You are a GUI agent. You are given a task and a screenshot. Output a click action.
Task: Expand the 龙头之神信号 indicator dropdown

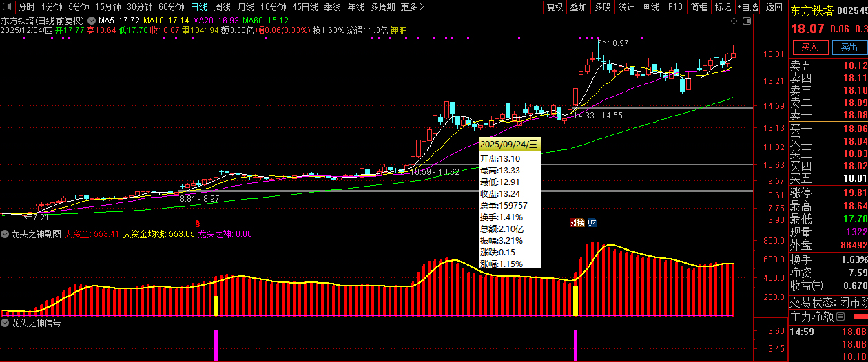[x=6, y=322]
